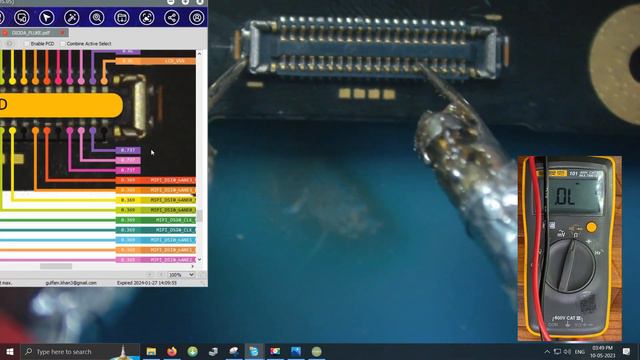Click the purple 0.737 value label
The image size is (640, 360).
128,150
